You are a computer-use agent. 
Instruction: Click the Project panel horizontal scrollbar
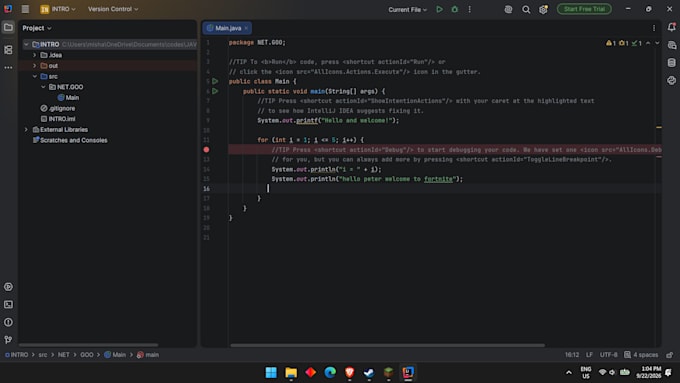[88, 345]
